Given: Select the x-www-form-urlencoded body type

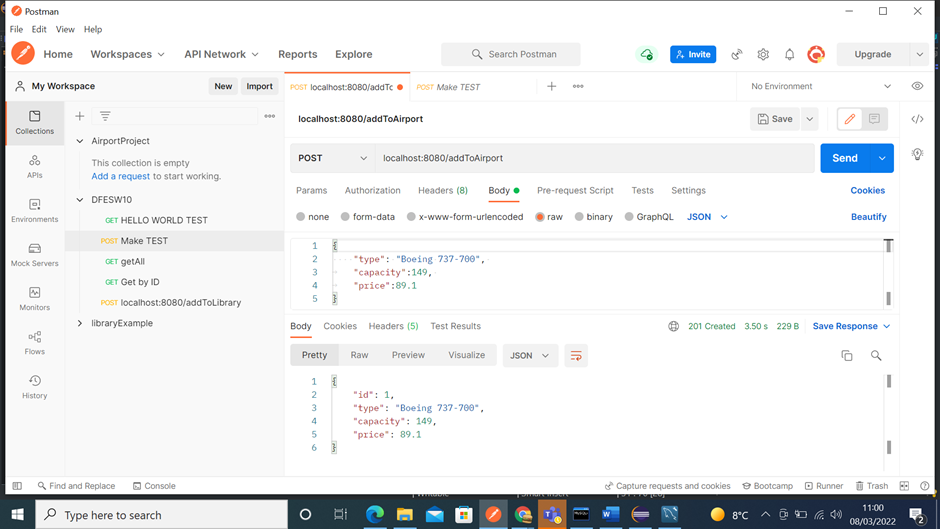Looking at the screenshot, I should click(411, 217).
